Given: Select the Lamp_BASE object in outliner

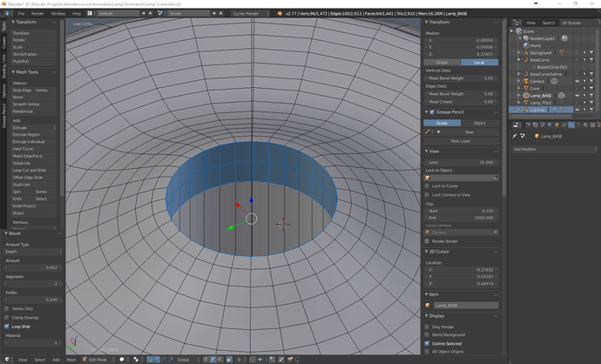Looking at the screenshot, I should [541, 95].
